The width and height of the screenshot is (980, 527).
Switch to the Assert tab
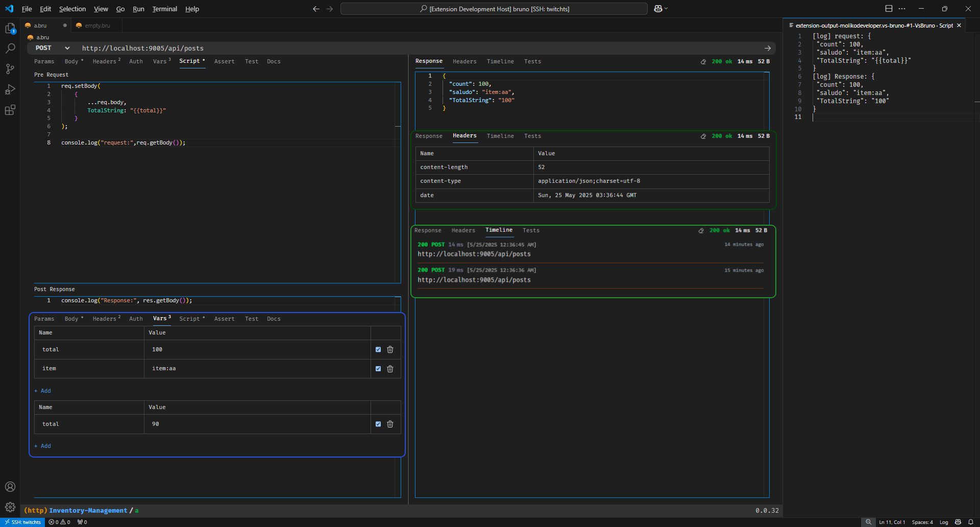[224, 61]
